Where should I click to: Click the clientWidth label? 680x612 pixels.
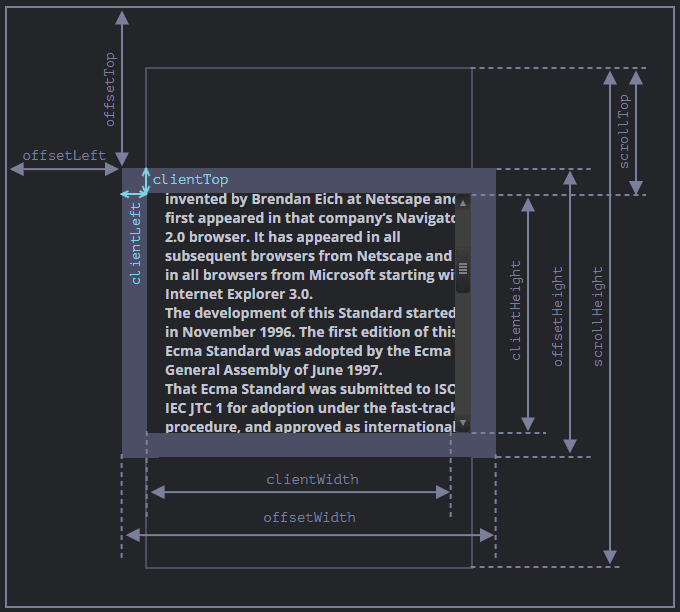(x=312, y=479)
